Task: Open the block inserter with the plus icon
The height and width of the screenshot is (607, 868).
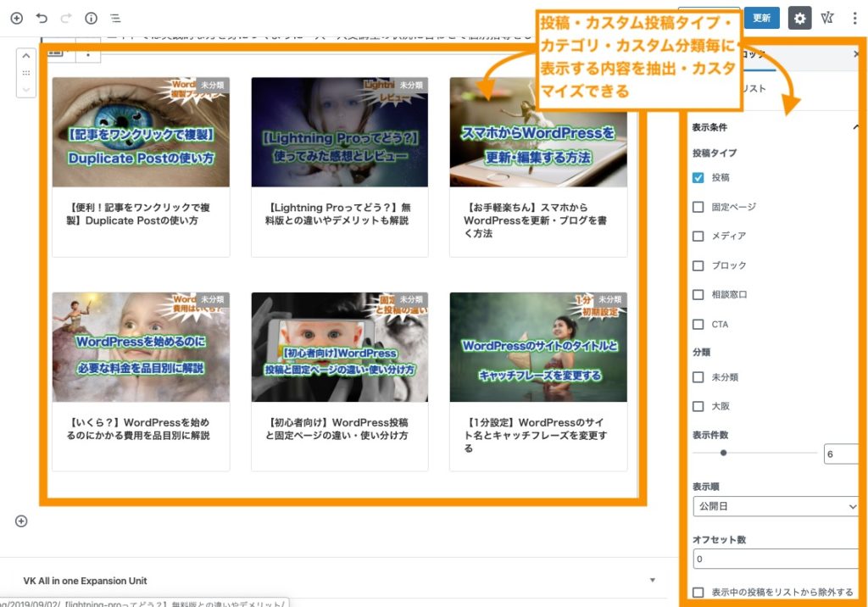Action: pos(17,18)
